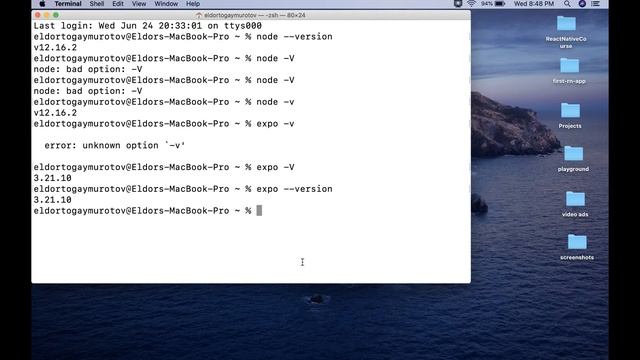Image resolution: width=640 pixels, height=360 pixels.
Task: Click the 'expo --version' command line
Action: click(183, 189)
